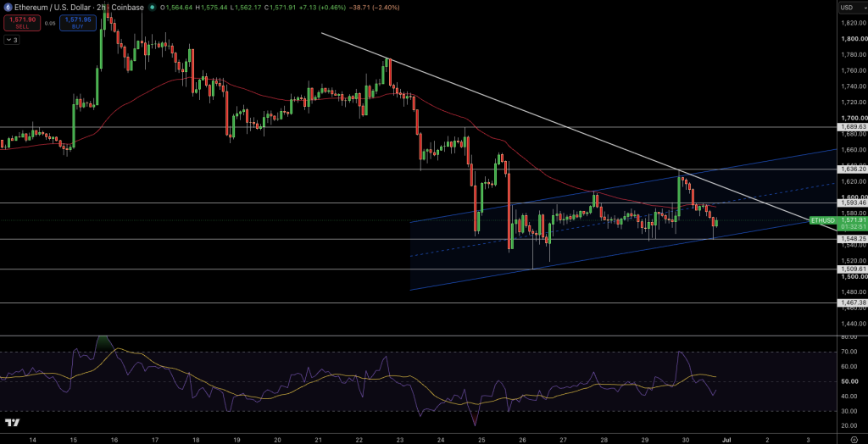Click the 1,571.95 BUY button
Viewport: 868px width, 444px height.
(78, 23)
